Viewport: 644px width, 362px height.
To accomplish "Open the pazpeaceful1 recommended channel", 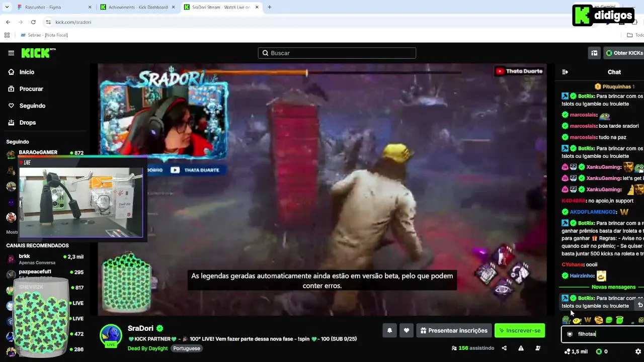I will (44, 274).
